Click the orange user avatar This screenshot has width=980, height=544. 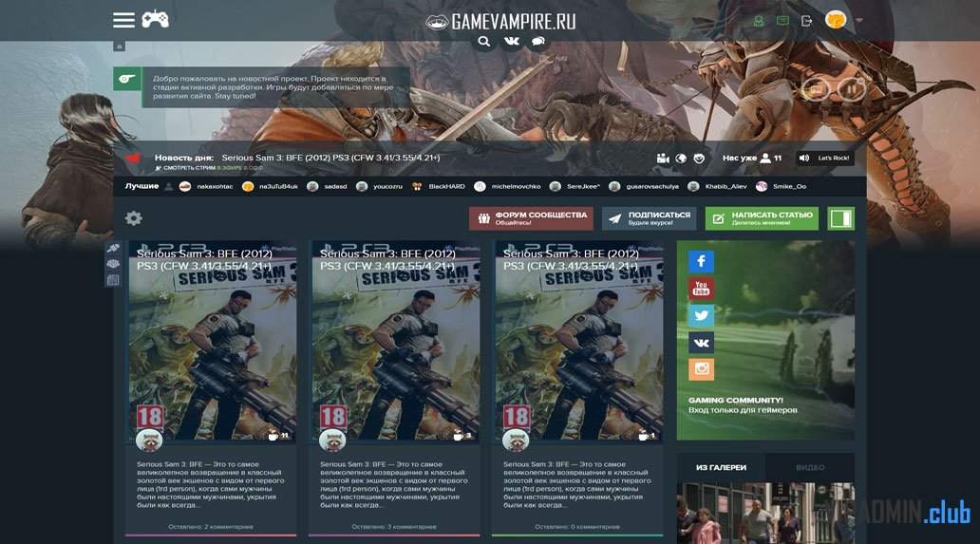pos(836,20)
